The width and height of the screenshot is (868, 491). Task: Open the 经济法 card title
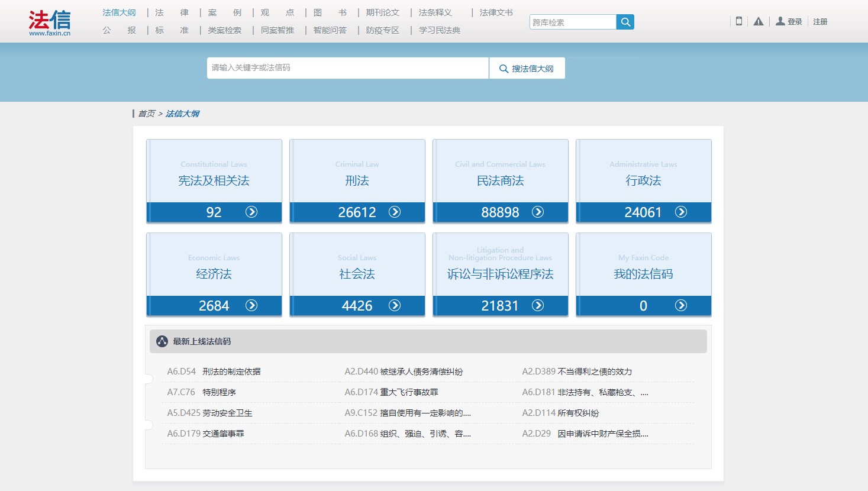214,274
